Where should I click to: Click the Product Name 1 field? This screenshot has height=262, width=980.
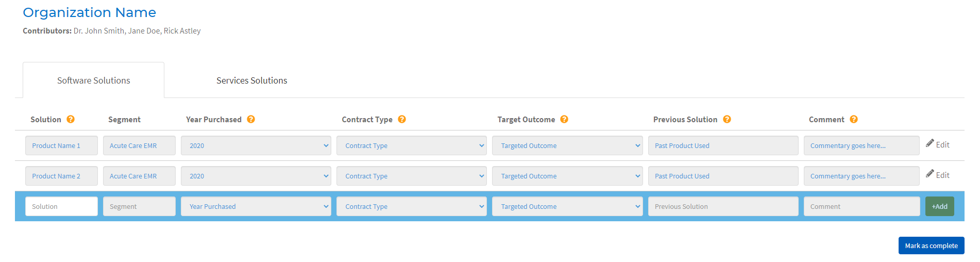point(61,145)
